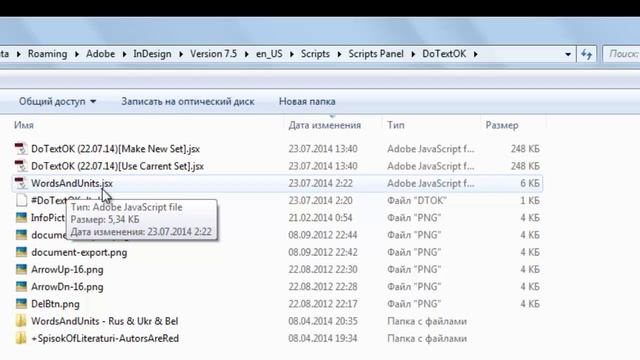Select the DoTextOK Use Carrent Set.jsx file icon
Image resolution: width=640 pixels, height=360 pixels.
pos(21,166)
